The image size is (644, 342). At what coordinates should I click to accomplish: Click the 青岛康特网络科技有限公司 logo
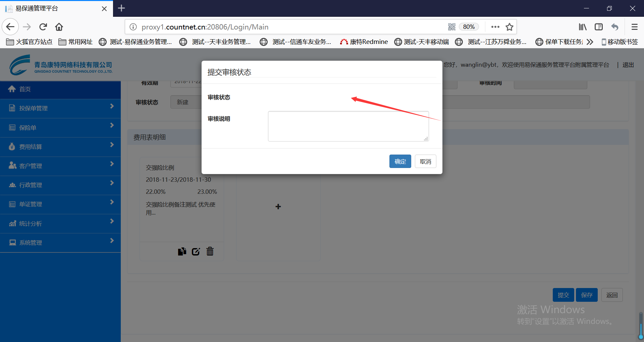click(61, 65)
